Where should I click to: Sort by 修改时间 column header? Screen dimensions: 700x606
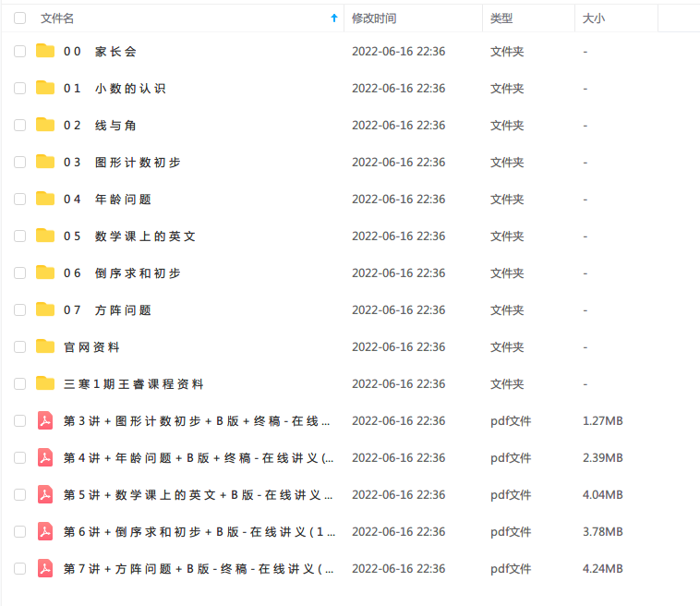[x=374, y=18]
